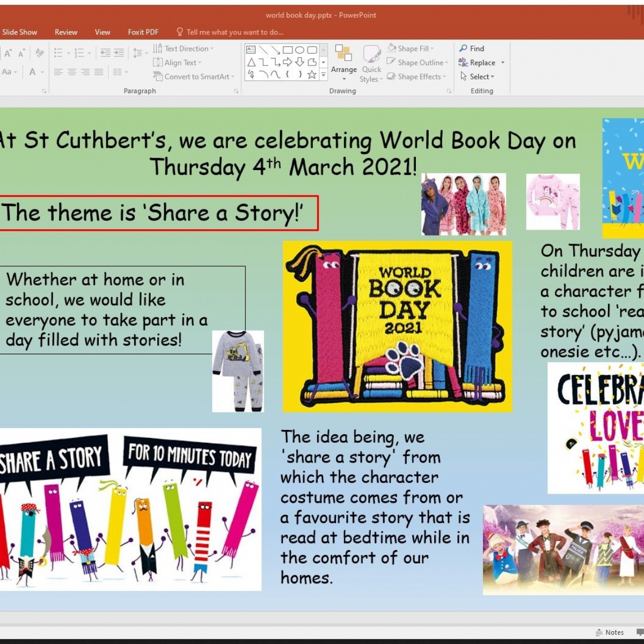644x644 pixels.
Task: Click Convert to SmartArt
Action: point(193,77)
